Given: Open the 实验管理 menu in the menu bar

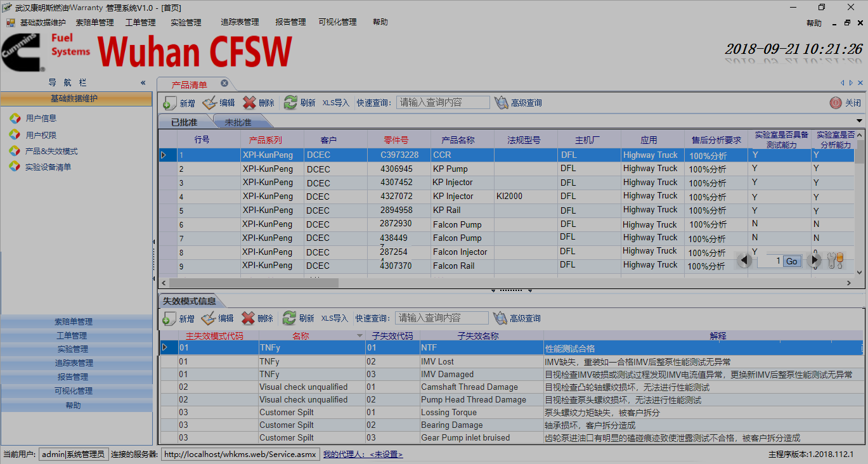Looking at the screenshot, I should (186, 23).
